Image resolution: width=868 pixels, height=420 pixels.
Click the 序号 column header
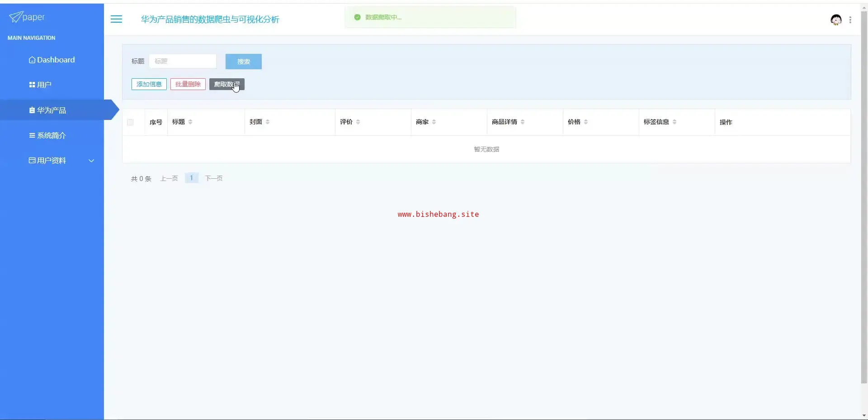[x=156, y=122]
